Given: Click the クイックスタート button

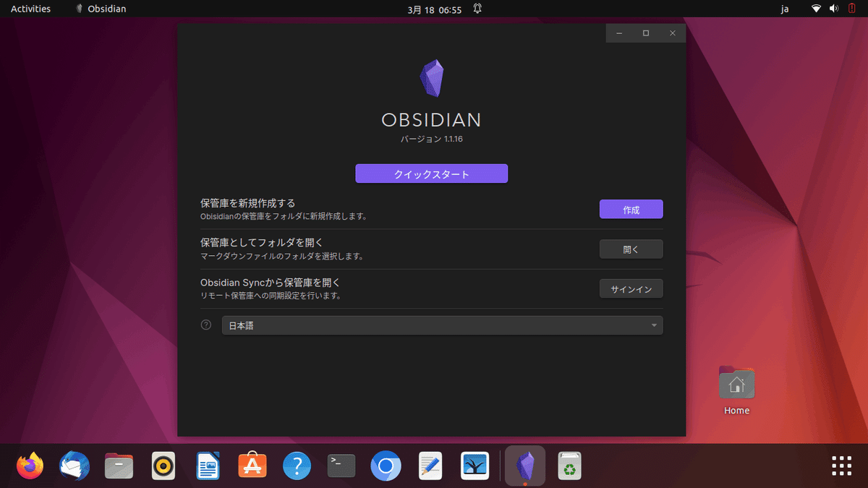Looking at the screenshot, I should click(431, 174).
